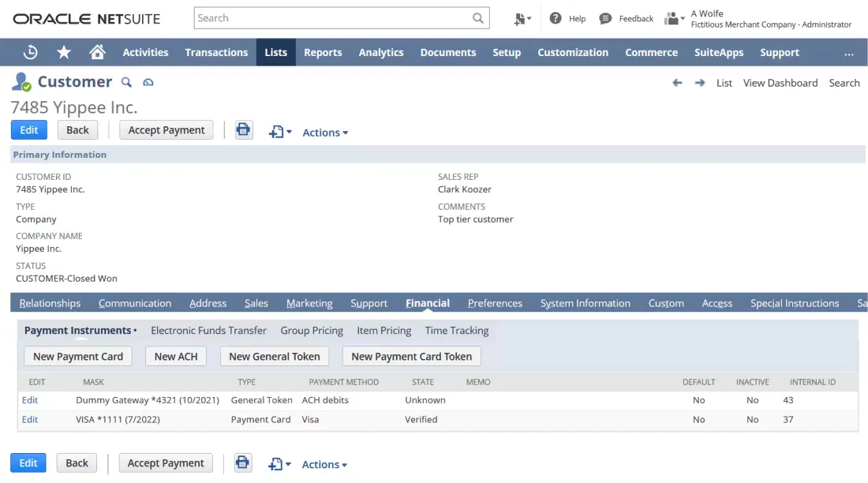868x483 pixels.
Task: Go to Home via house icon
Action: coord(97,52)
